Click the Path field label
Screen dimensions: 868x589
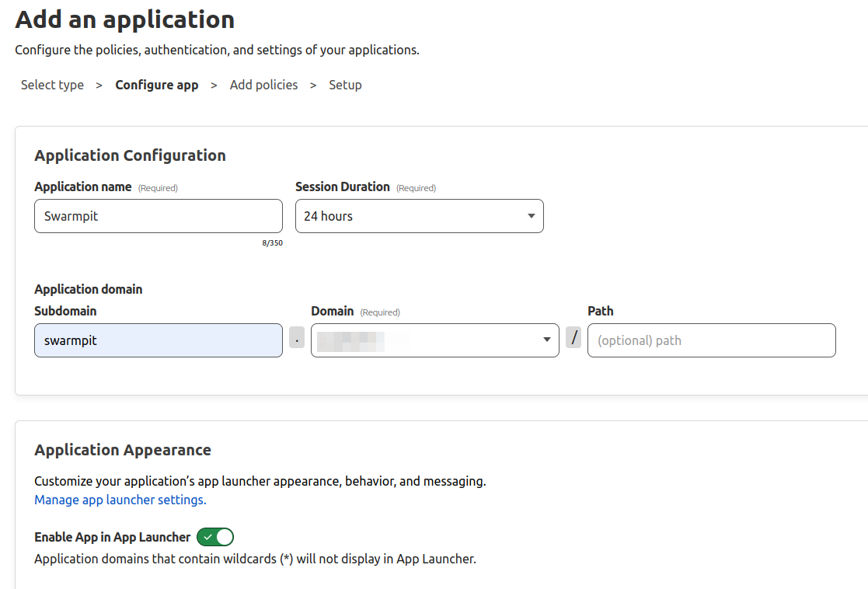[601, 311]
